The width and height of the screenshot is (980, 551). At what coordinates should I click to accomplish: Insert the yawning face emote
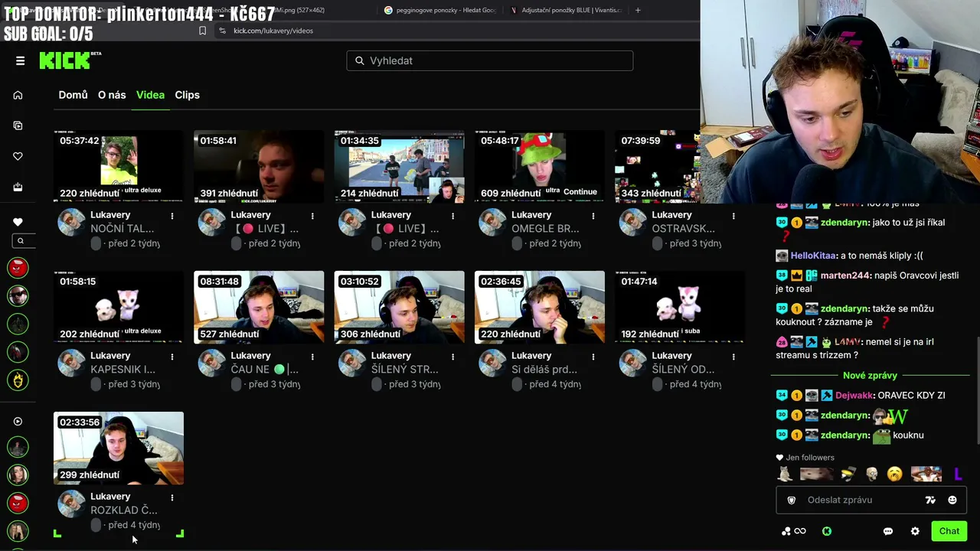pyautogui.click(x=894, y=474)
